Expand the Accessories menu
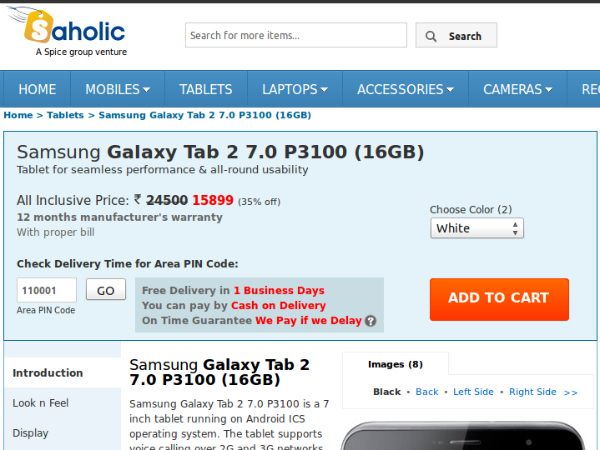Viewport: 600px width, 450px height. tap(405, 89)
